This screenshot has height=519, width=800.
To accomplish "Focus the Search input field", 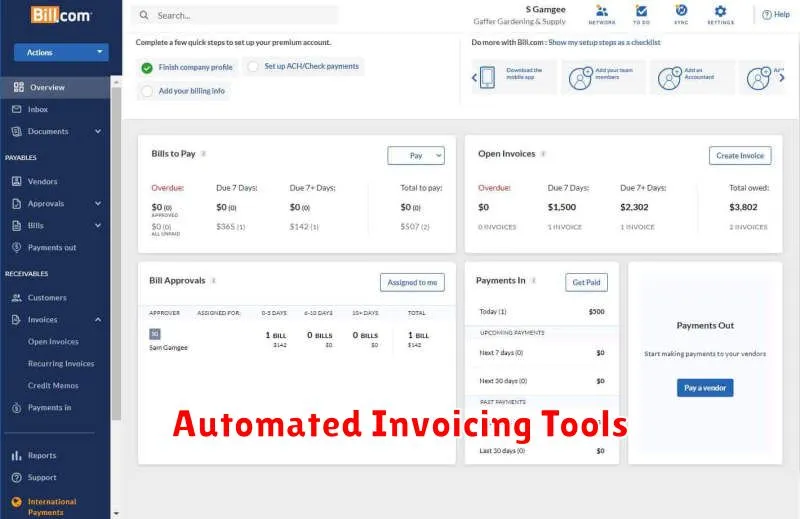I will coord(235,15).
